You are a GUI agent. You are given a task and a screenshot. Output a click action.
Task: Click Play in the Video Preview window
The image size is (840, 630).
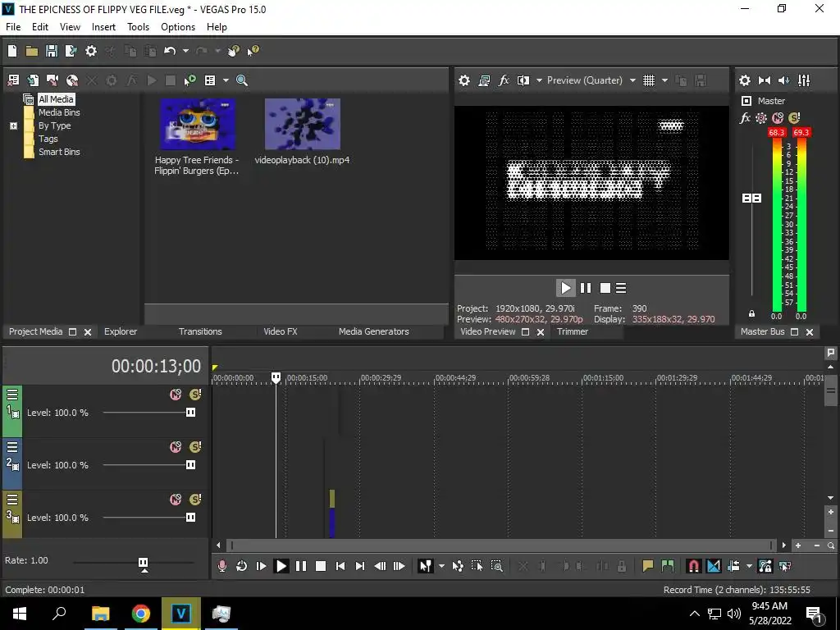coord(566,288)
